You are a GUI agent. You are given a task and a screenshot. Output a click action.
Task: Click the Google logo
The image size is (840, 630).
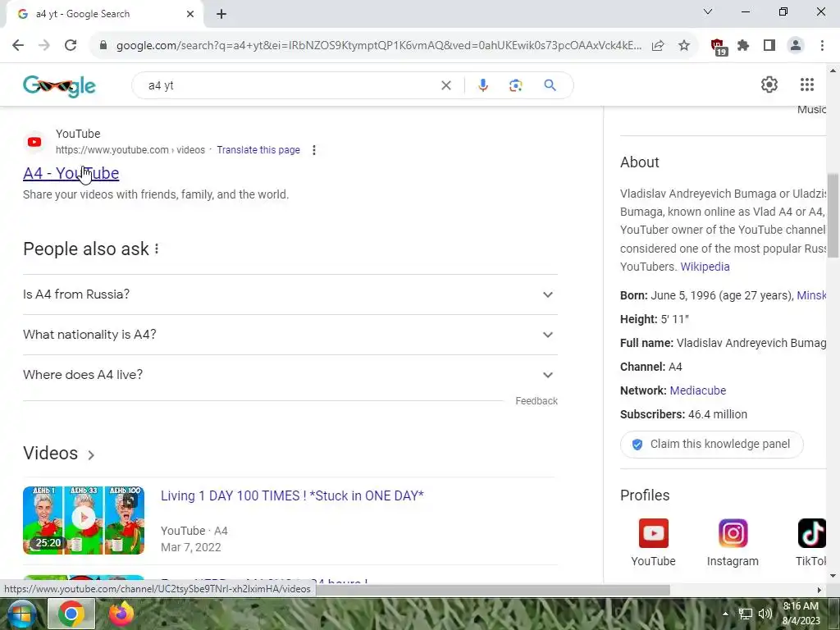(59, 85)
